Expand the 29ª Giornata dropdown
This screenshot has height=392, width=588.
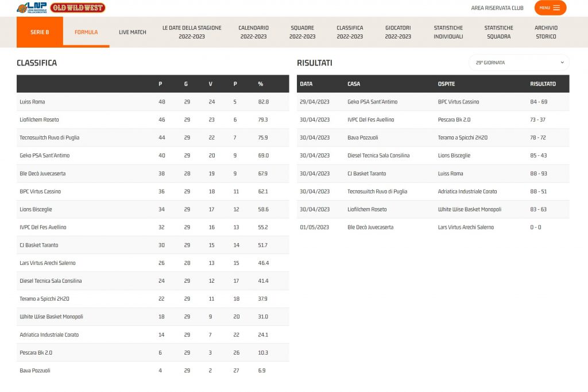[x=519, y=62]
